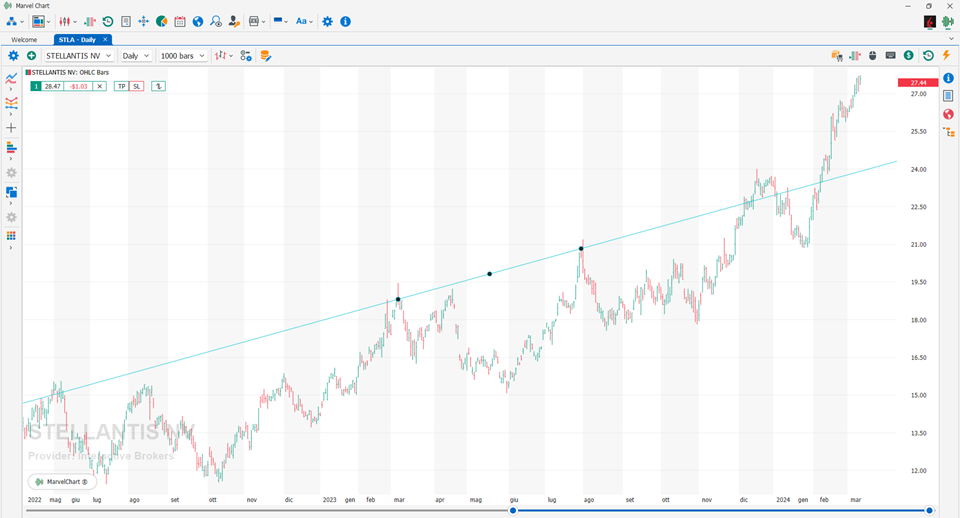Viewport: 960px width, 518px height.
Task: Click the trendline anchor point at the August peak
Action: (581, 249)
